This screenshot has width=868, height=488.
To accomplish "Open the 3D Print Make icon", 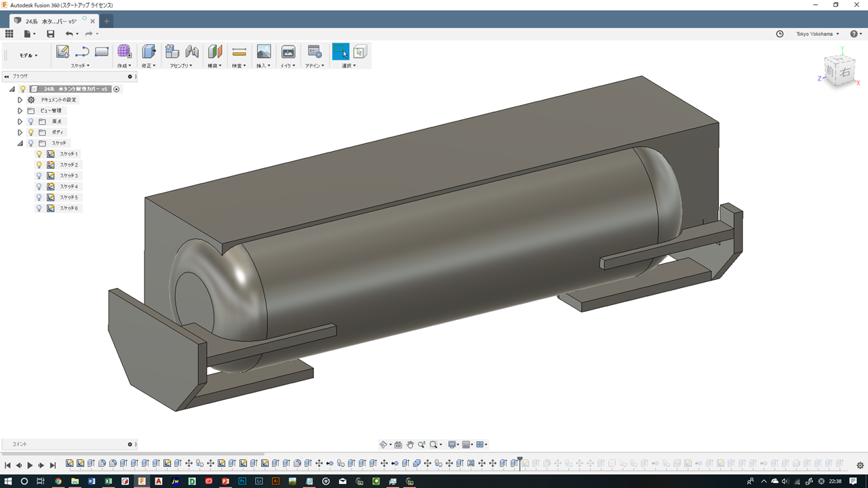I will 288,52.
